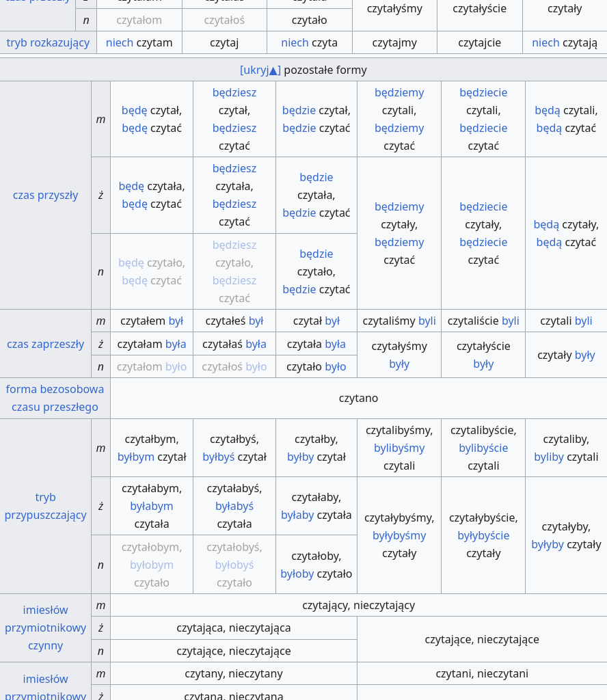Click the 'byłabym' link

(152, 506)
